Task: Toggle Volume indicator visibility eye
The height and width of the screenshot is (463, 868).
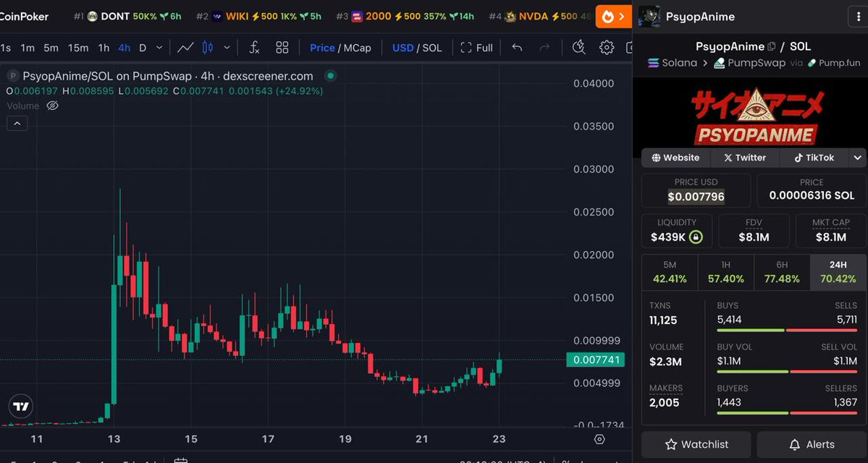Action: [x=53, y=106]
